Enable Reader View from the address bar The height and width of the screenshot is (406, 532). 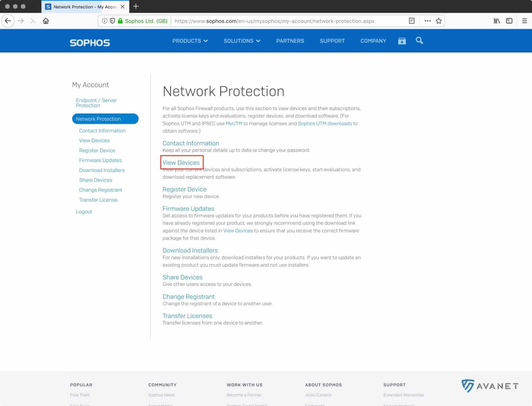coord(411,21)
